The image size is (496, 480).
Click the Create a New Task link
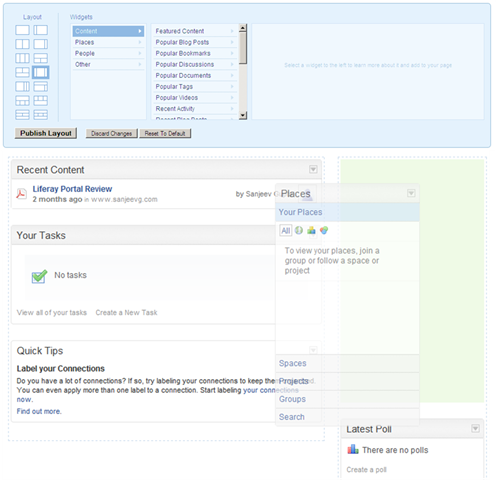point(126,313)
